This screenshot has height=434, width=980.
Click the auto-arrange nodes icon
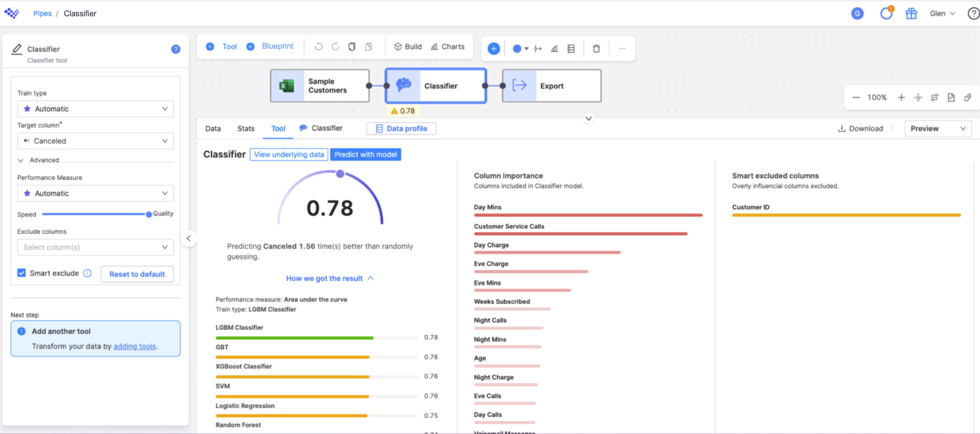pyautogui.click(x=934, y=97)
